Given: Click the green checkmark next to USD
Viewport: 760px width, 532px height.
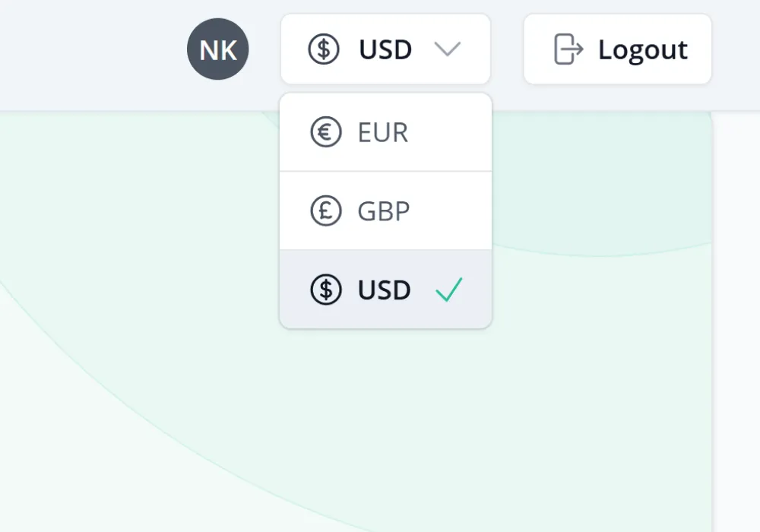Looking at the screenshot, I should coord(450,289).
